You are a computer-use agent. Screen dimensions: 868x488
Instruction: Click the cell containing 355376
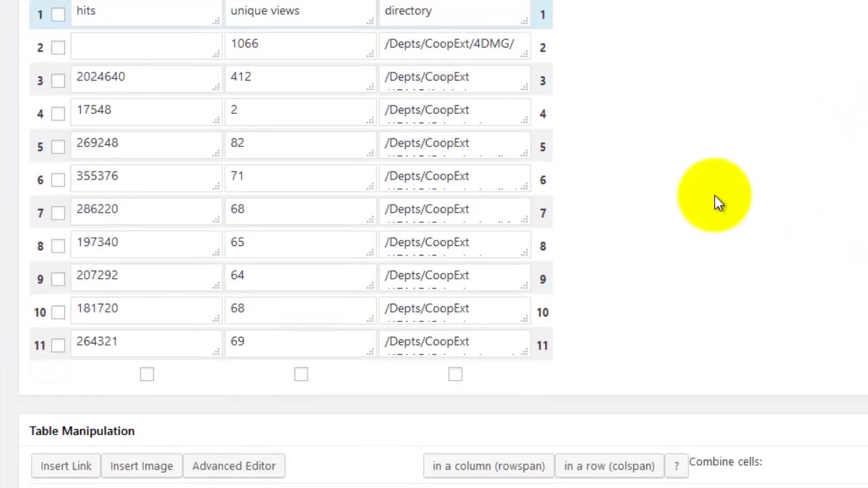146,179
